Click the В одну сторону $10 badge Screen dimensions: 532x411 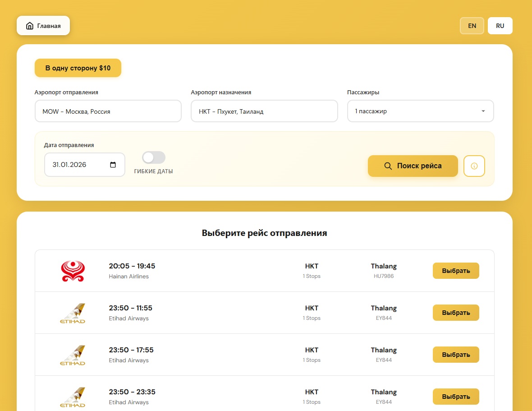[78, 68]
